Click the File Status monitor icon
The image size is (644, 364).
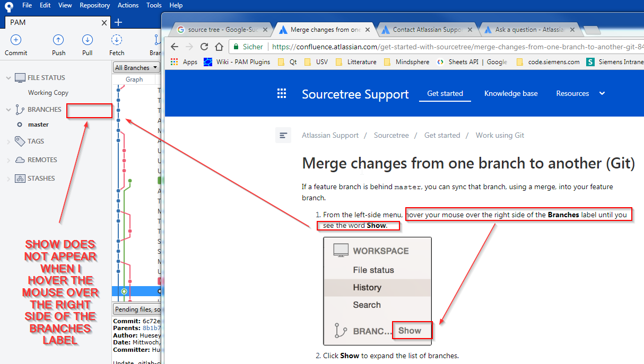[x=20, y=77]
